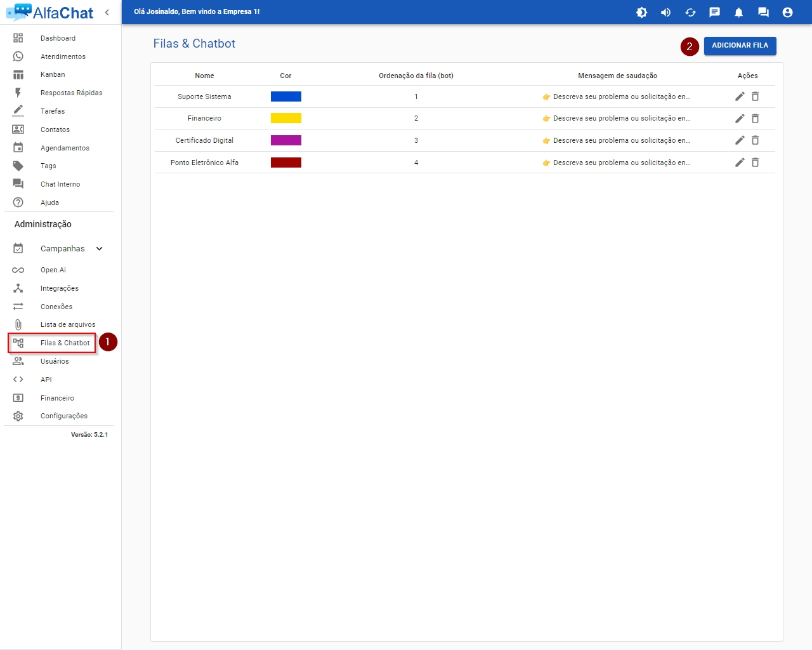The image size is (812, 650).
Task: Expand the Campanhas submenu
Action: [100, 249]
